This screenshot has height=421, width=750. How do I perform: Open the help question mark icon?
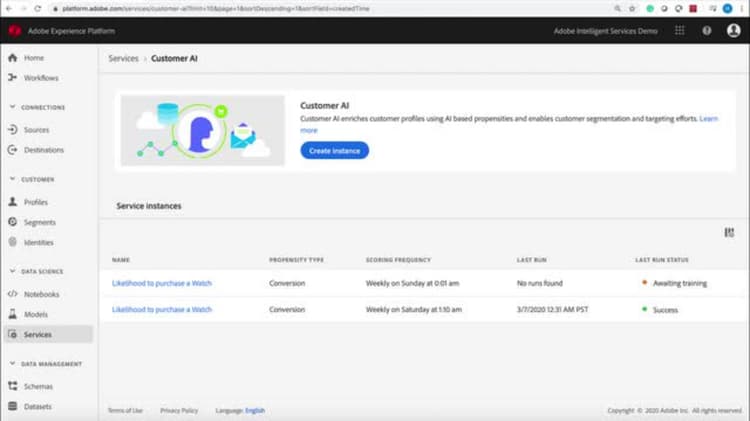tap(706, 31)
